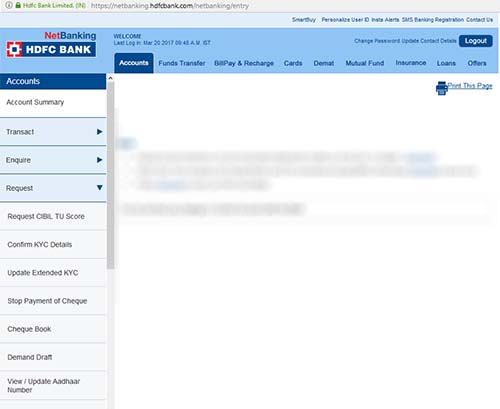Click the Enquire sidebar item
Screen dimensions: 500x409
(53, 160)
